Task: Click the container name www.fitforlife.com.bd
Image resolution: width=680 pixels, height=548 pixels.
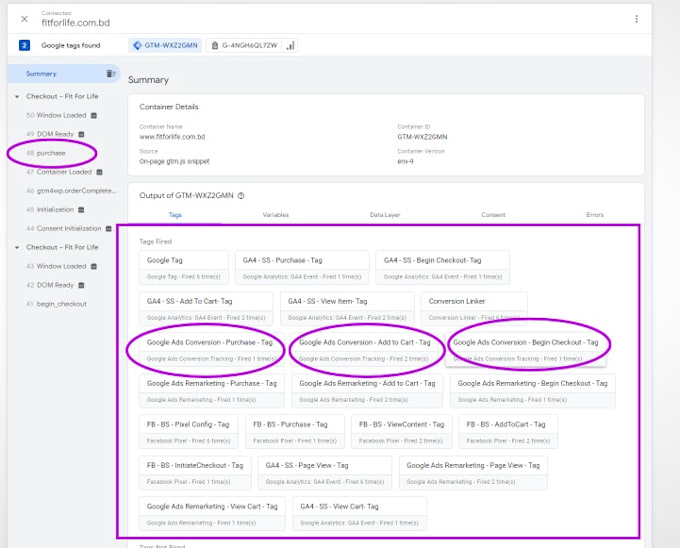Action: click(x=172, y=137)
